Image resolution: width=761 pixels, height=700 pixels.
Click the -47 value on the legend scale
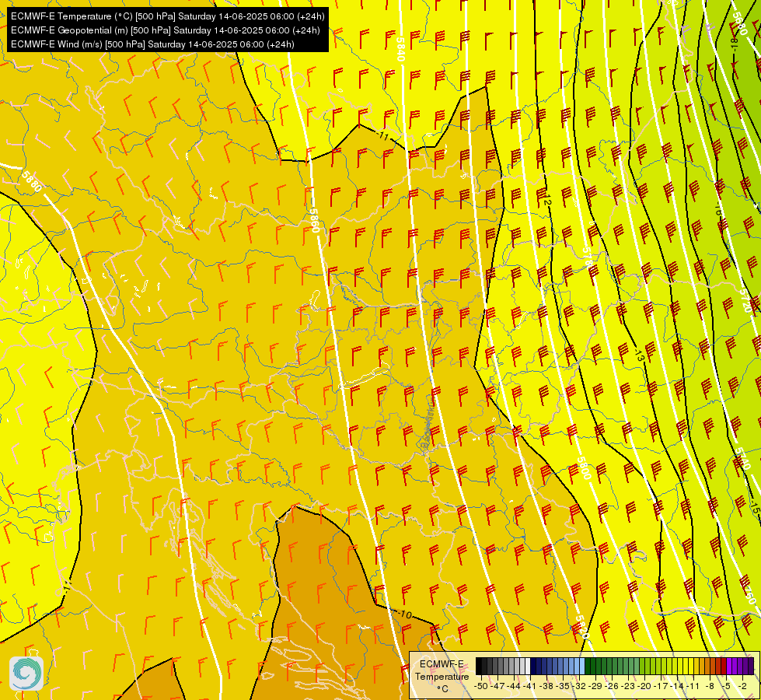point(497,686)
